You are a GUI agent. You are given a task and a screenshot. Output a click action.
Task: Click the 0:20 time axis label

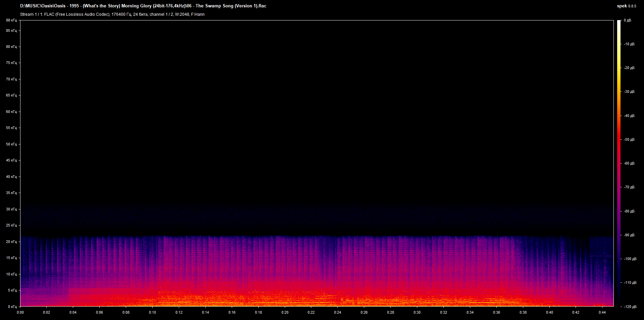click(285, 313)
